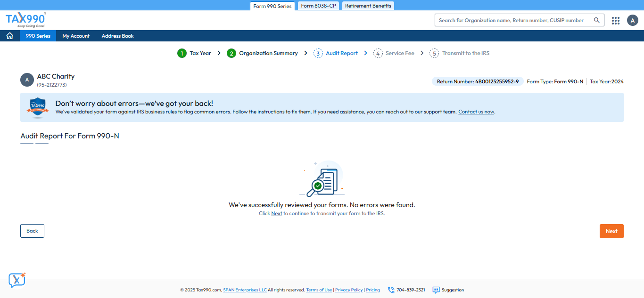Go to step 2 Organization Summary
This screenshot has height=298, width=644.
point(262,53)
